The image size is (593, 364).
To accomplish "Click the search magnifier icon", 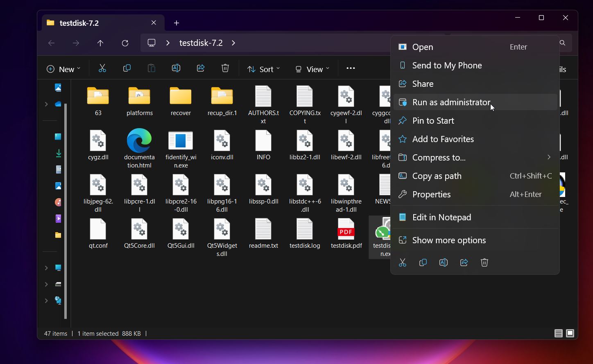I will click(562, 43).
